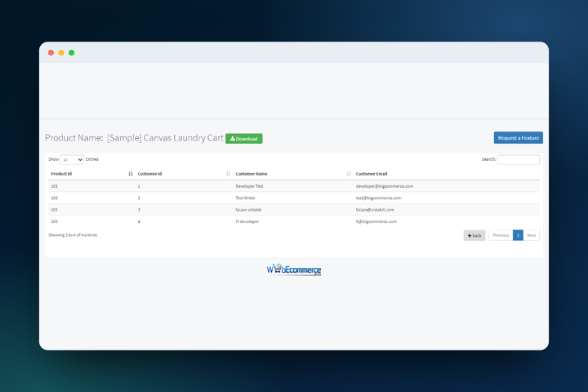Go back using the back button
Screen dimensions: 588x392
[x=474, y=235]
